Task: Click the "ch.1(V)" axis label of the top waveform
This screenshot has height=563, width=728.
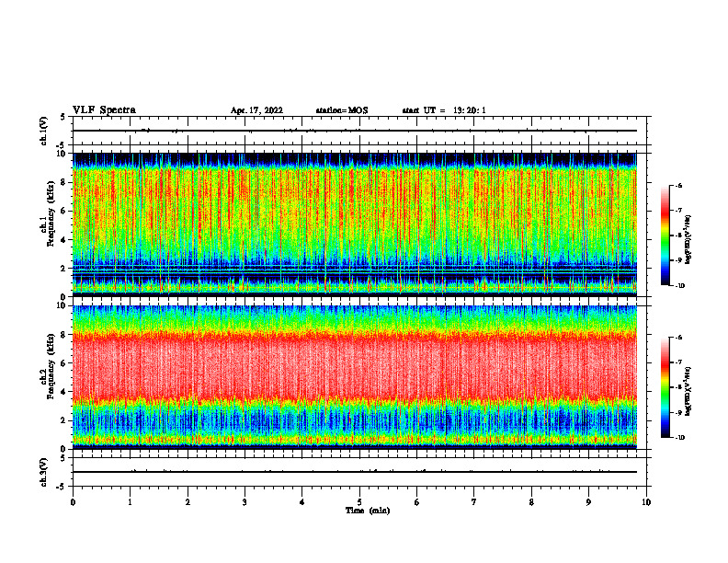Action: point(44,131)
